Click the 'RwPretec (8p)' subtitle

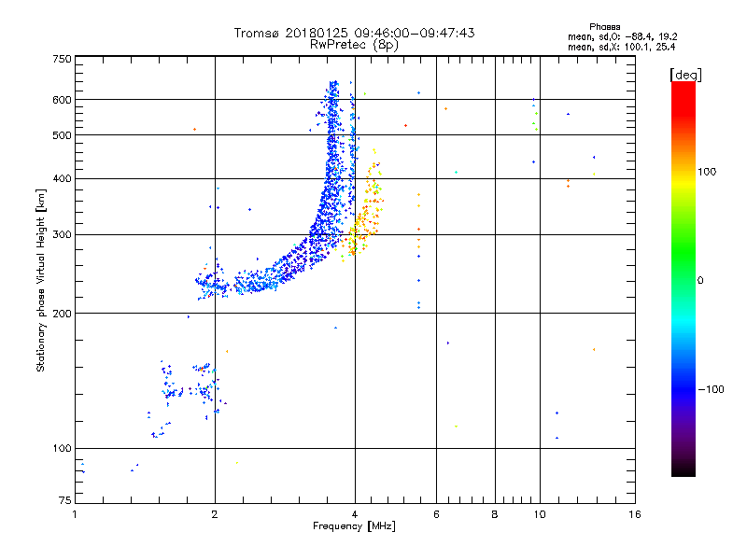tap(354, 45)
